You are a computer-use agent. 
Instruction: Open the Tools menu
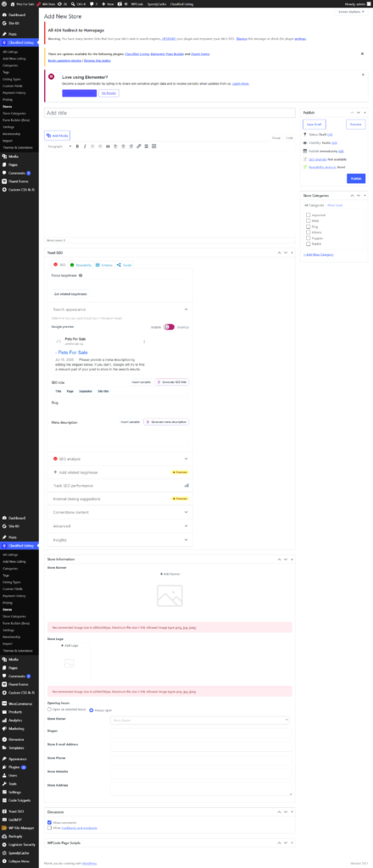(19, 784)
